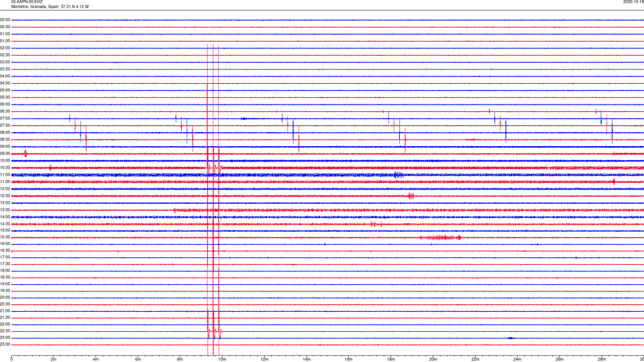Click the triple-spike event on the 12:30 trace
This screenshot has height=362, width=644.
pos(411,196)
